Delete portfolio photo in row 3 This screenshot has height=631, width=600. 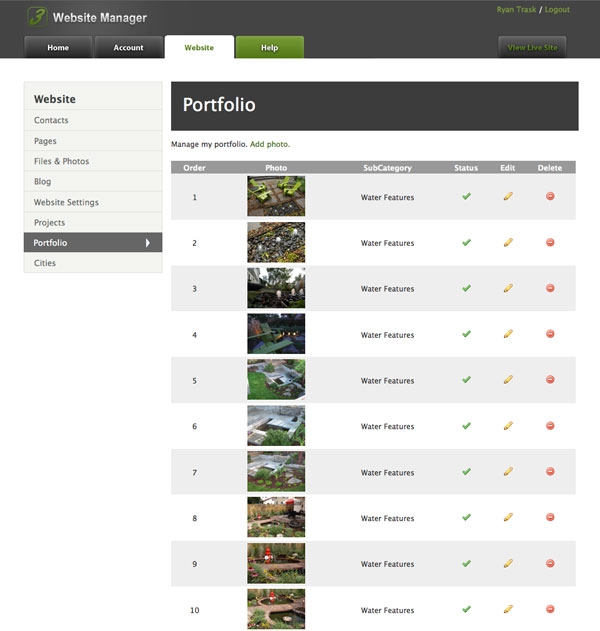[550, 288]
